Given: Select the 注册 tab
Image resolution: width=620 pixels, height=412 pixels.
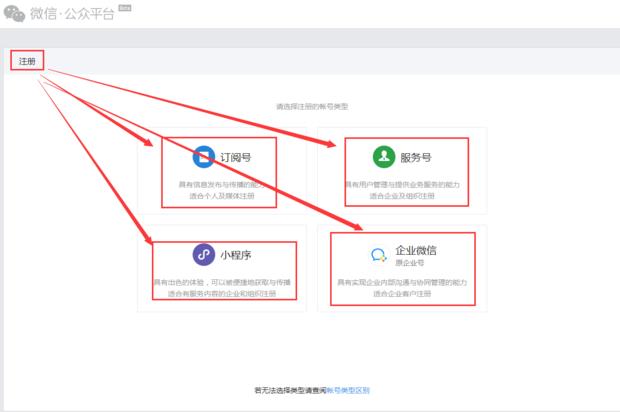Looking at the screenshot, I should coord(27,61).
